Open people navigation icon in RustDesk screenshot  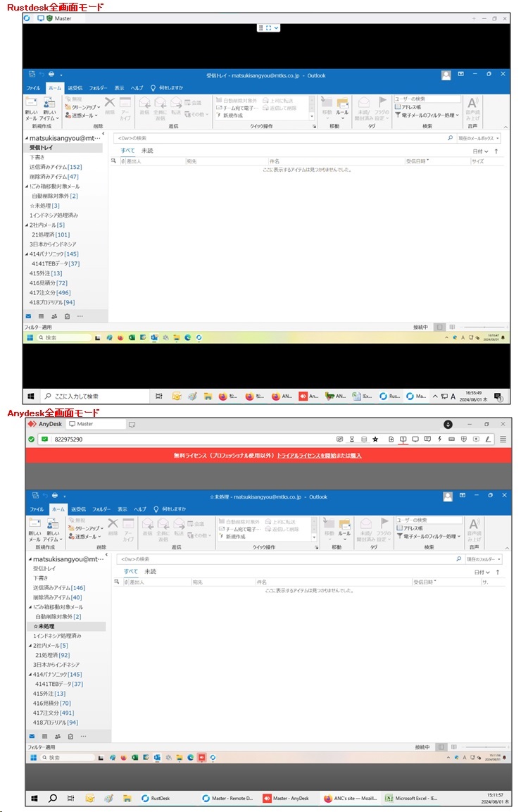[54, 316]
